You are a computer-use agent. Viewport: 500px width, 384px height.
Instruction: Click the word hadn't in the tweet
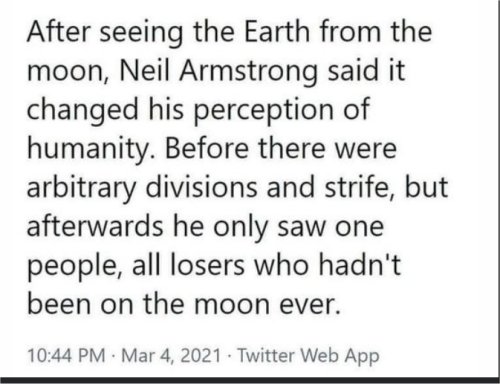pyautogui.click(x=359, y=265)
